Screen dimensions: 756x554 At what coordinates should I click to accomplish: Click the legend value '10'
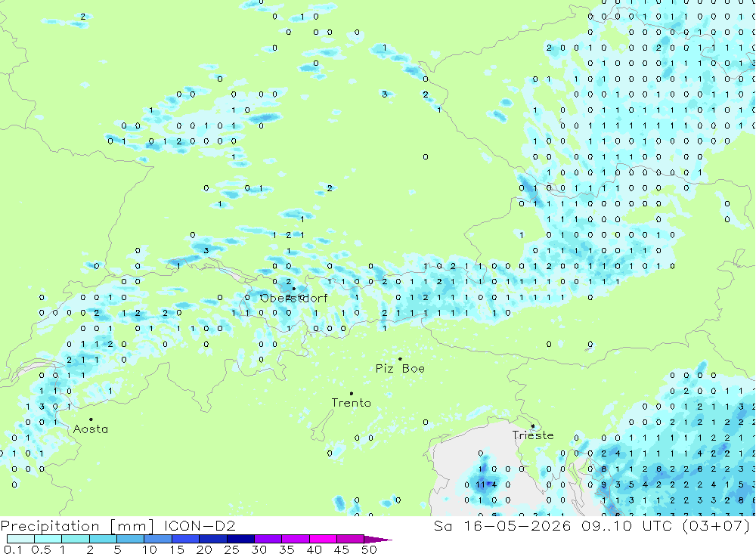point(149,549)
